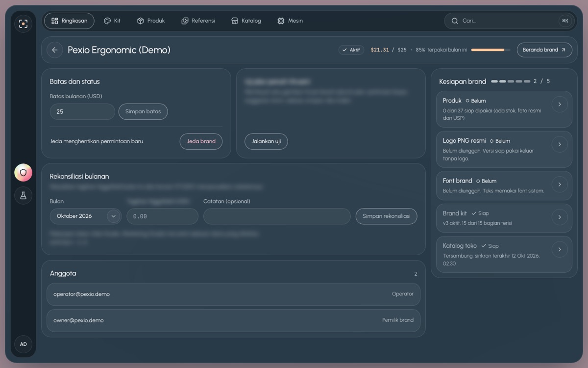Viewport: 588px width, 368px height.
Task: Click the Operator role label
Action: coord(403,294)
